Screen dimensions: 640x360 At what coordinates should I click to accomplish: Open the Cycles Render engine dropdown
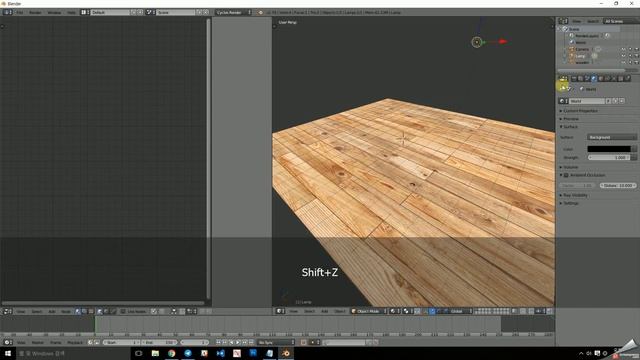click(233, 13)
